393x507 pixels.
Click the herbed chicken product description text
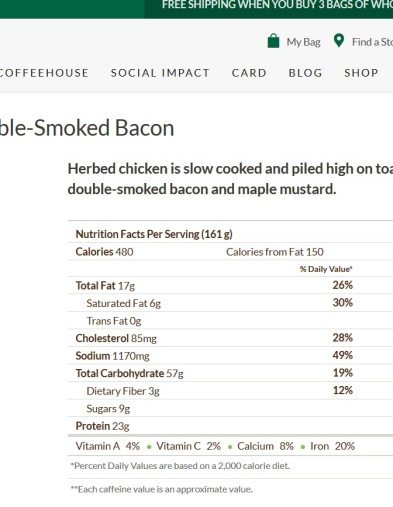pyautogui.click(x=230, y=179)
